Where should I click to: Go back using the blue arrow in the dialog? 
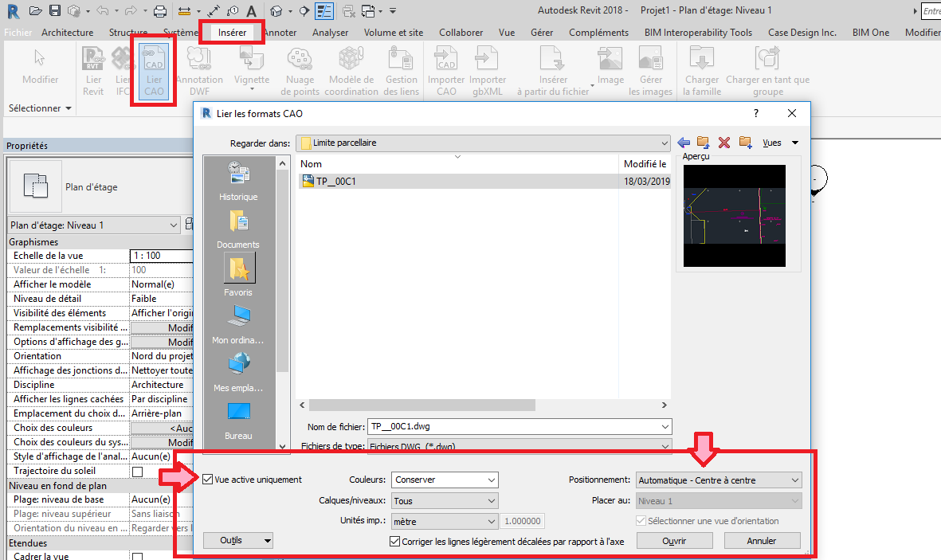[684, 143]
